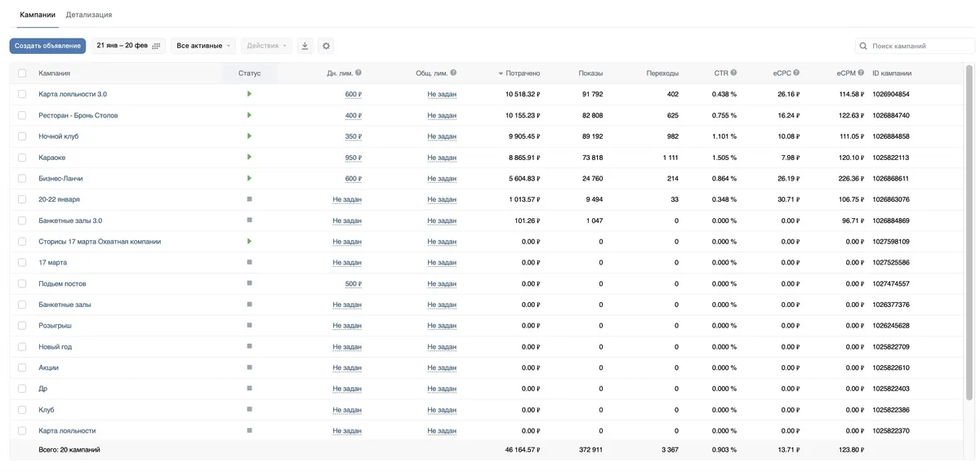Pause the Карта лояльности 3.0 campaign status
Image resolution: width=980 pixels, height=472 pixels.
[x=249, y=94]
